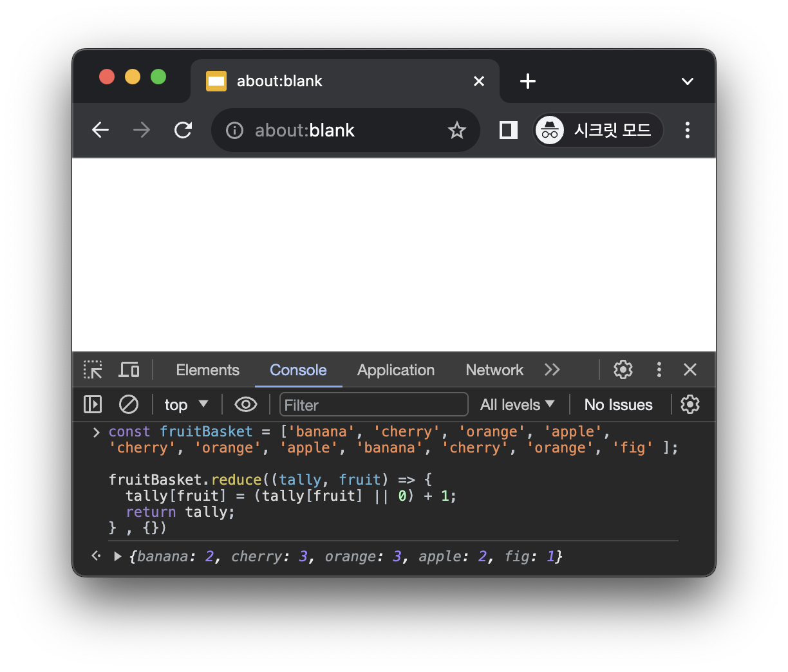Click the console input prompt chevron

pos(96,432)
